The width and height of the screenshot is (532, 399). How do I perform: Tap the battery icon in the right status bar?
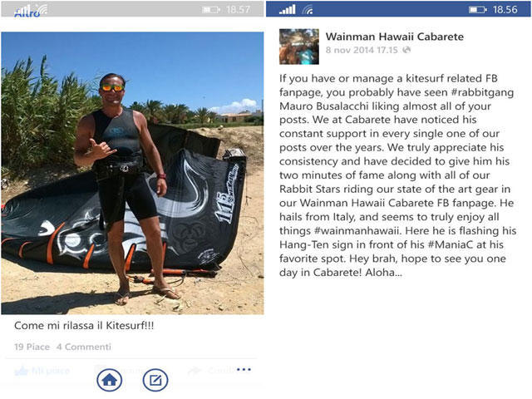478,9
